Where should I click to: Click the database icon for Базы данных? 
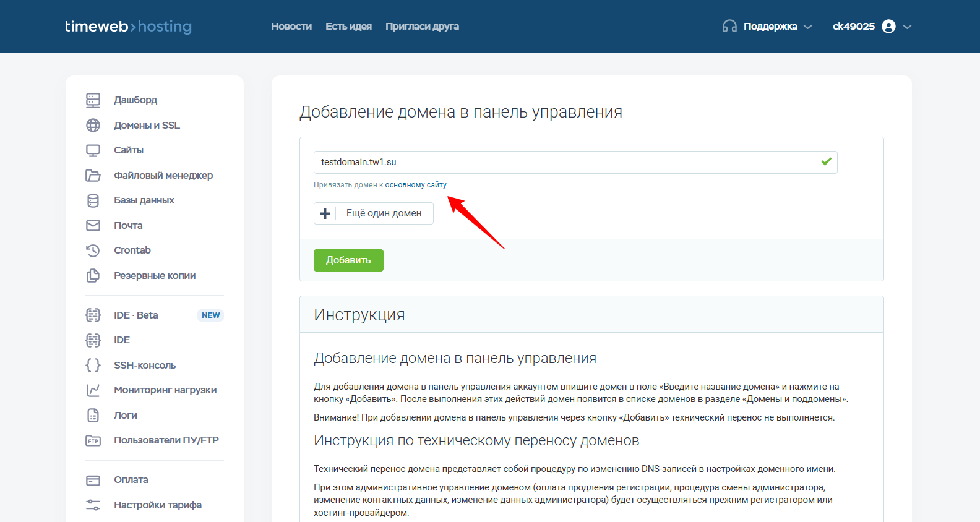coord(93,200)
